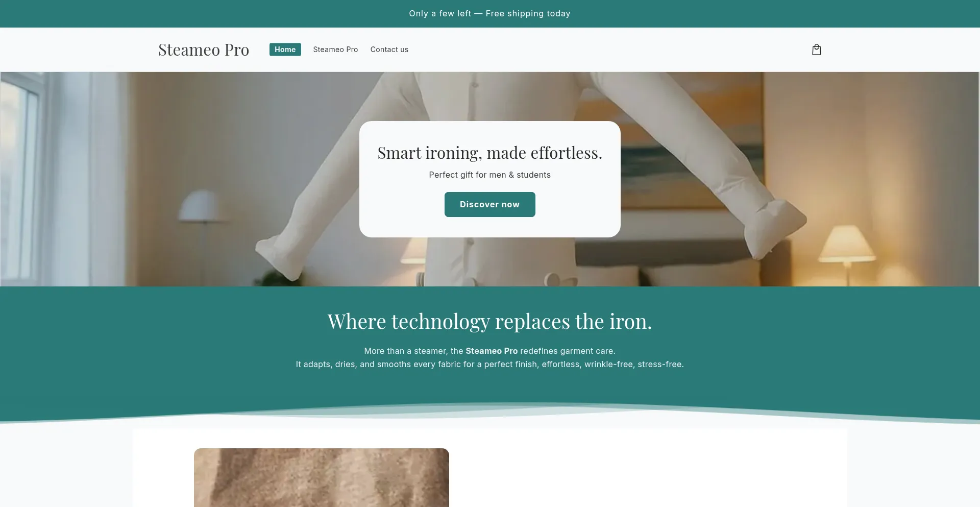Click the Discover now button
This screenshot has width=980, height=507.
pyautogui.click(x=489, y=204)
